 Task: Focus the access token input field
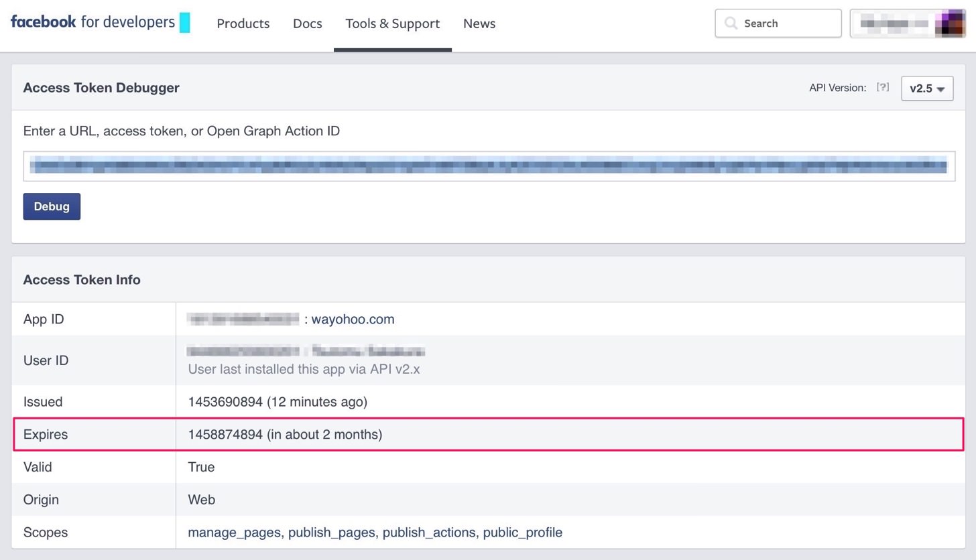coord(489,166)
